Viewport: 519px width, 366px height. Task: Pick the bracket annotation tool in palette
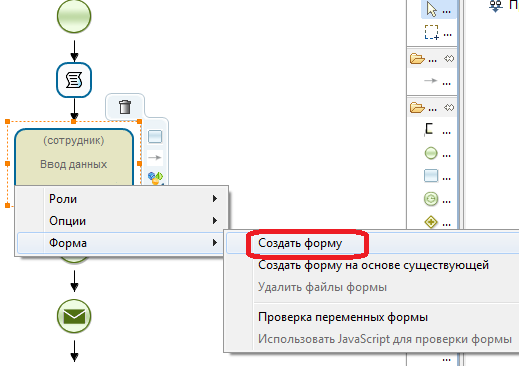click(430, 129)
